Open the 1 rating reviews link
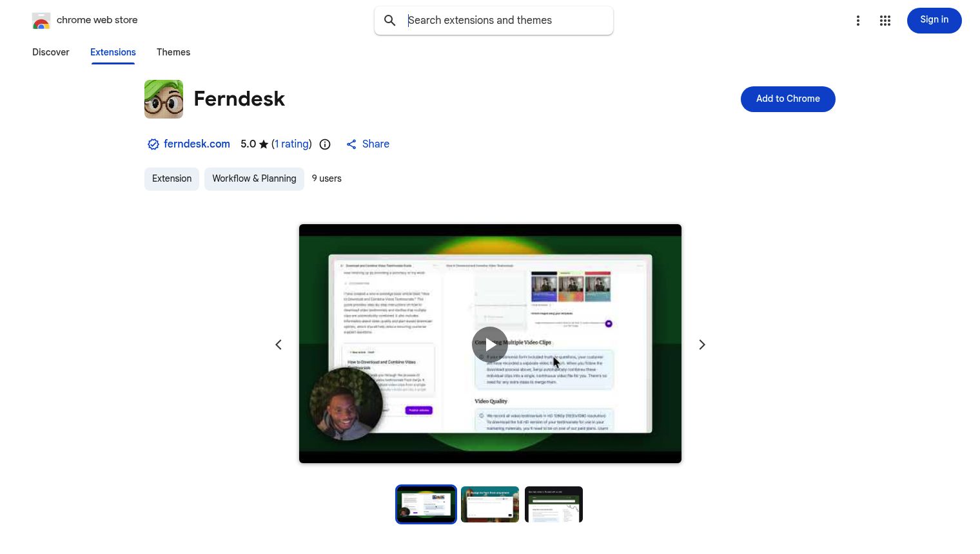This screenshot has width=980, height=554. coord(291,144)
